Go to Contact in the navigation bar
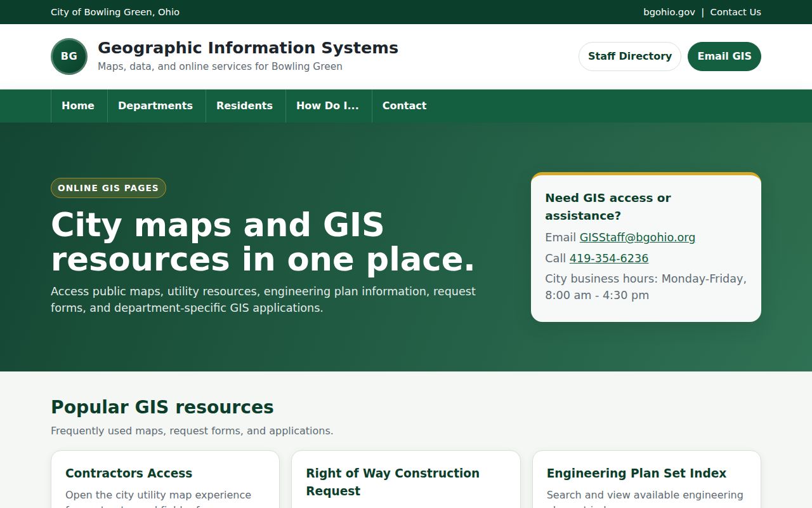Image resolution: width=812 pixels, height=508 pixels. point(404,106)
